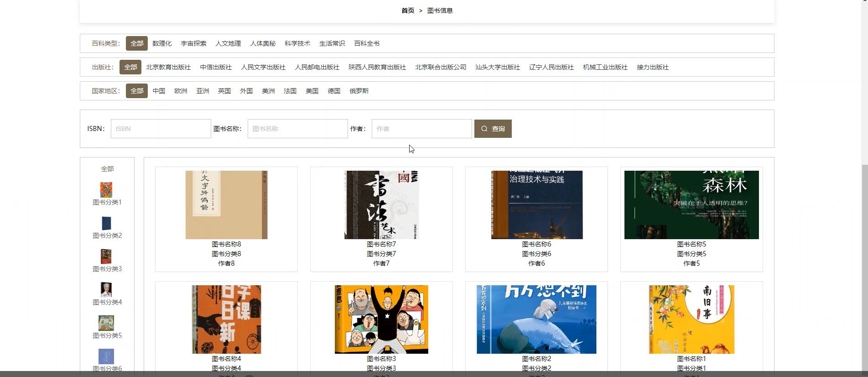This screenshot has width=868, height=377.
Task: Filter publisher by 北京教育出版社
Action: [x=168, y=67]
